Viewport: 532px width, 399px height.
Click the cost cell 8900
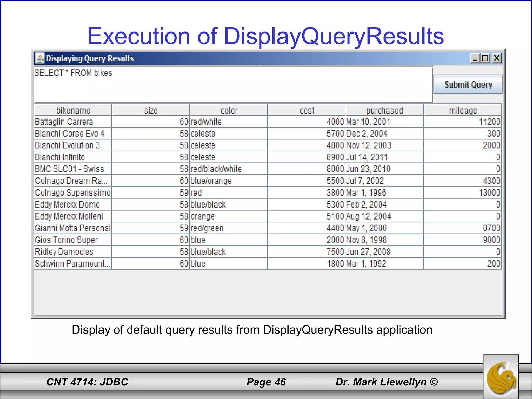tap(307, 157)
